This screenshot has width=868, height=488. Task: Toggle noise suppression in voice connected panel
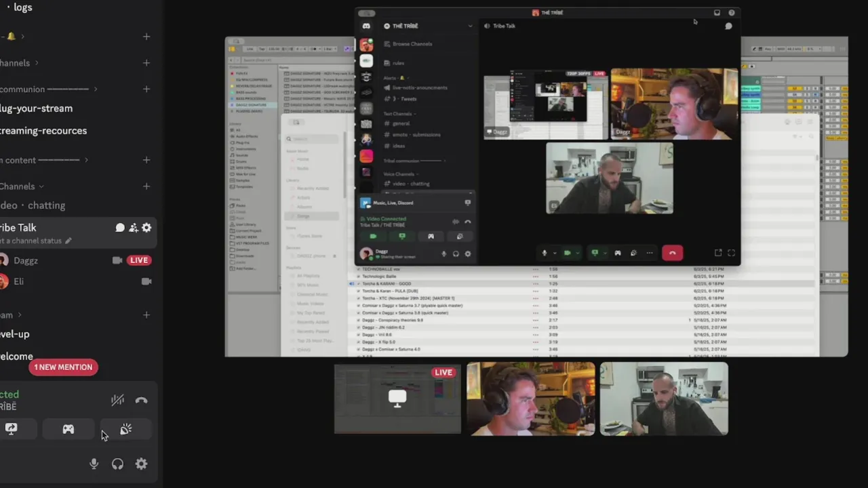click(117, 401)
